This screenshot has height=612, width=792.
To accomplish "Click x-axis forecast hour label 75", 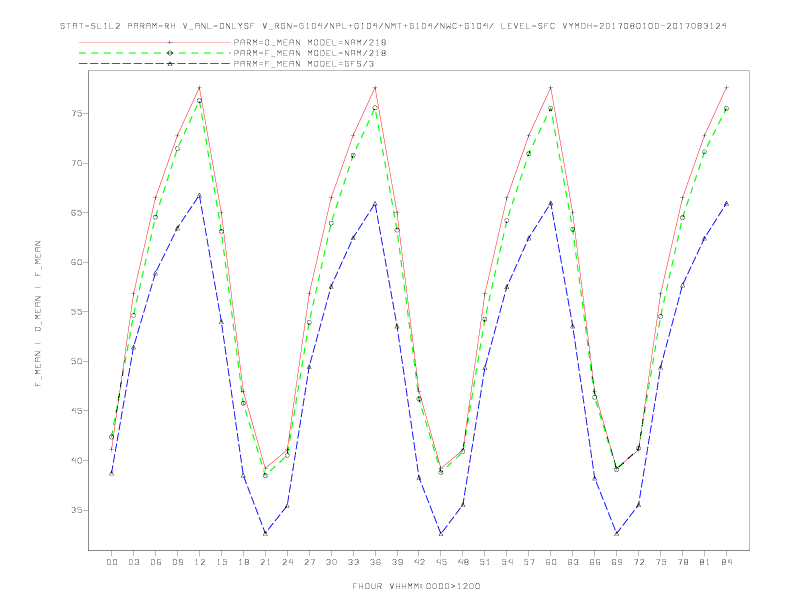I will 661,562.
